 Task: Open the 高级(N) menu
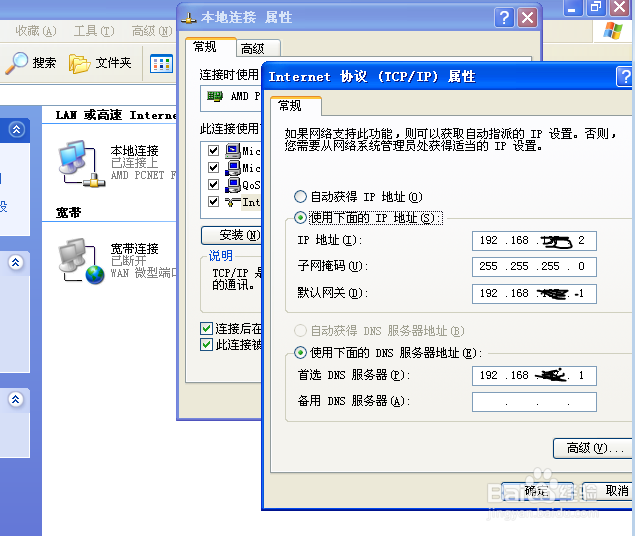pyautogui.click(x=152, y=31)
